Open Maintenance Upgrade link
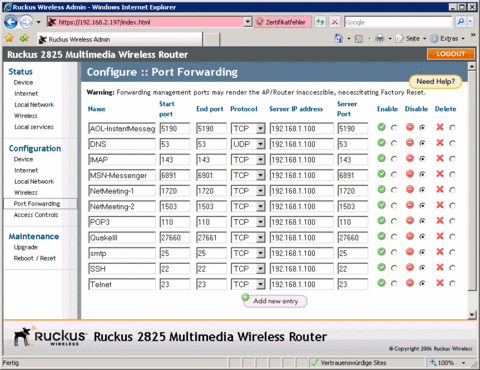The height and width of the screenshot is (370, 480). click(25, 247)
